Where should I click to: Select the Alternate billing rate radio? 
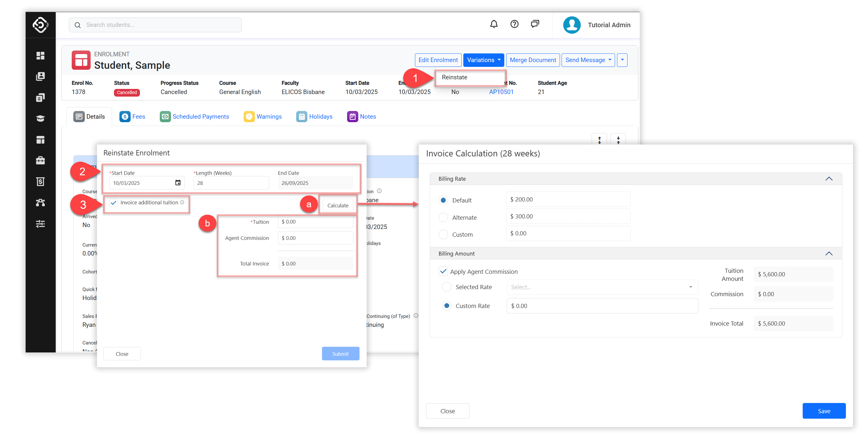(x=443, y=217)
